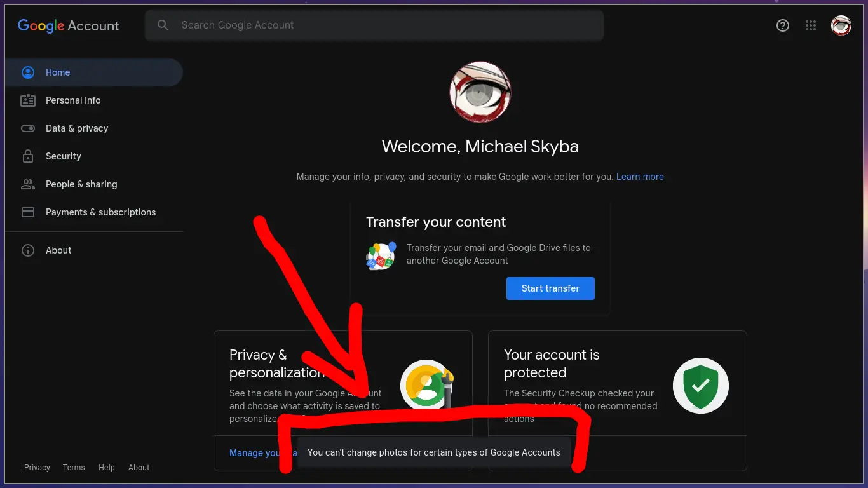Click the Home sidebar icon
Screen dimensions: 868x488
pyautogui.click(x=28, y=72)
